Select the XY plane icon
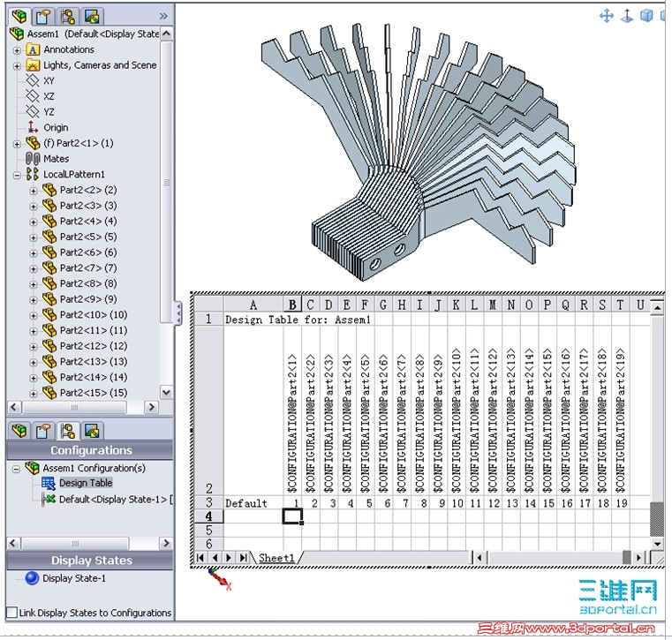The width and height of the screenshot is (672, 640). tap(33, 80)
